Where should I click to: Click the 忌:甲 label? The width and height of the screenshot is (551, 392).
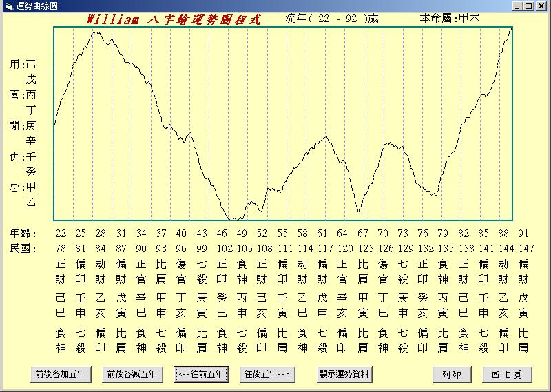coord(23,187)
